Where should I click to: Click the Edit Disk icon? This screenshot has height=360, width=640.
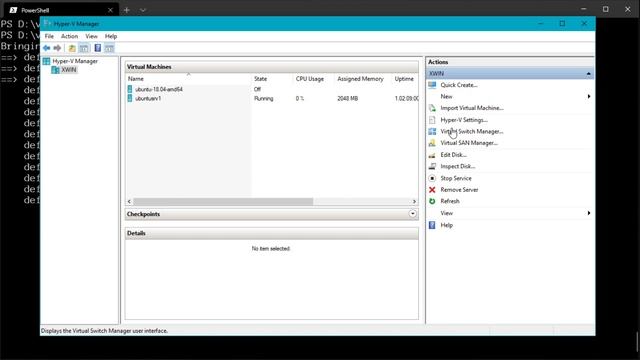point(432,155)
